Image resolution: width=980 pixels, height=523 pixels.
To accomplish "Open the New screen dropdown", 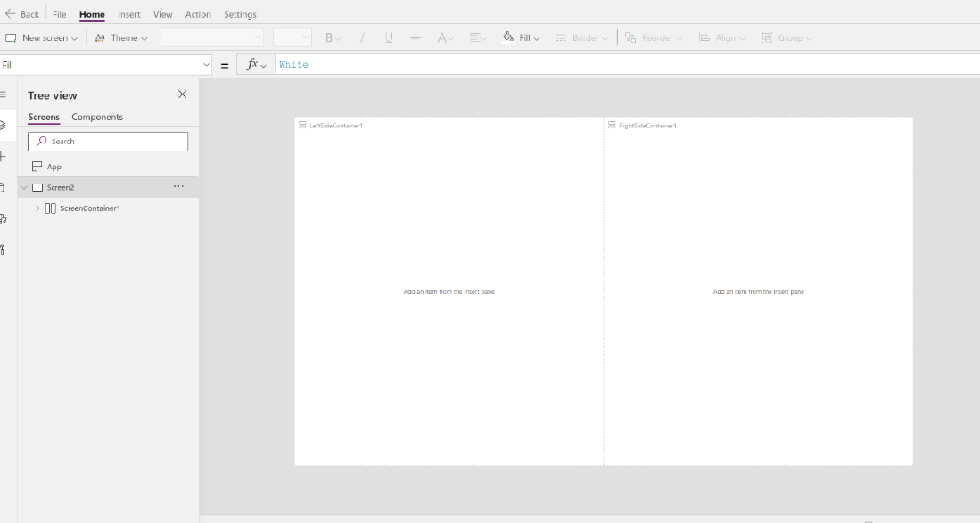I will tap(42, 38).
